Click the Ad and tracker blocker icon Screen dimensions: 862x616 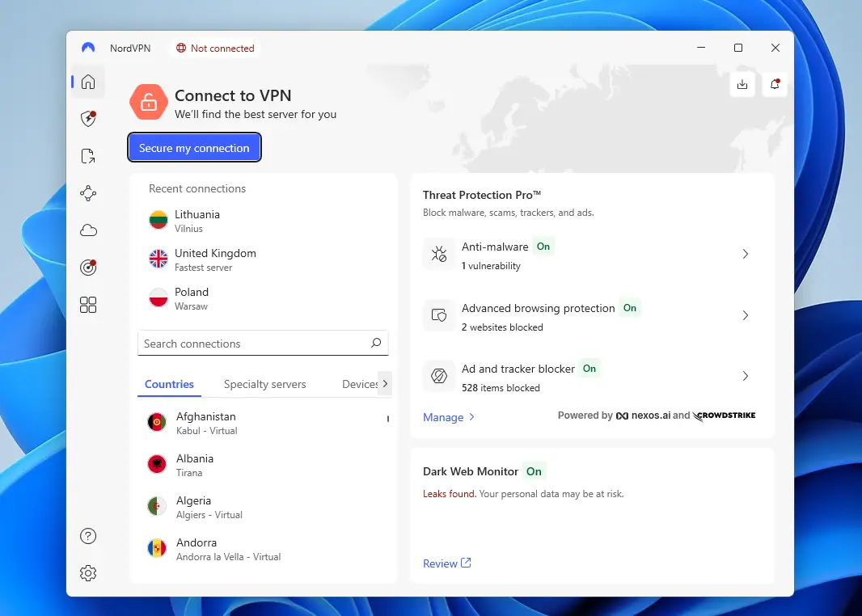coord(439,376)
